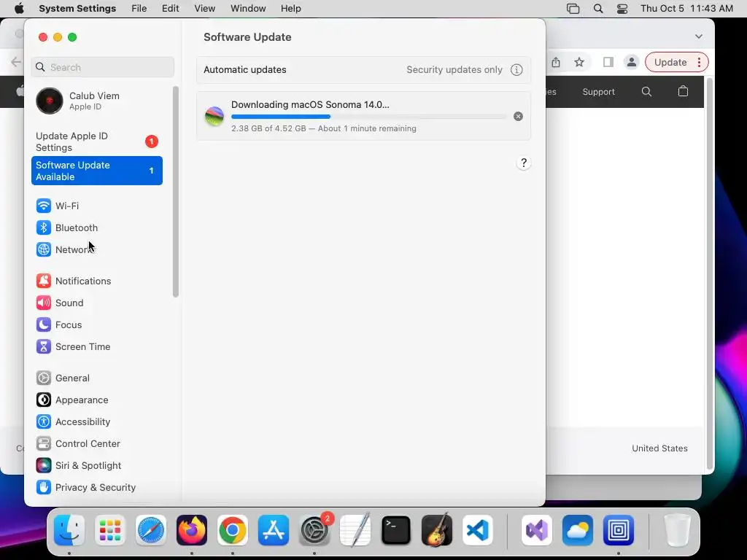Open Stage Manager menu bar icon

[x=573, y=9]
